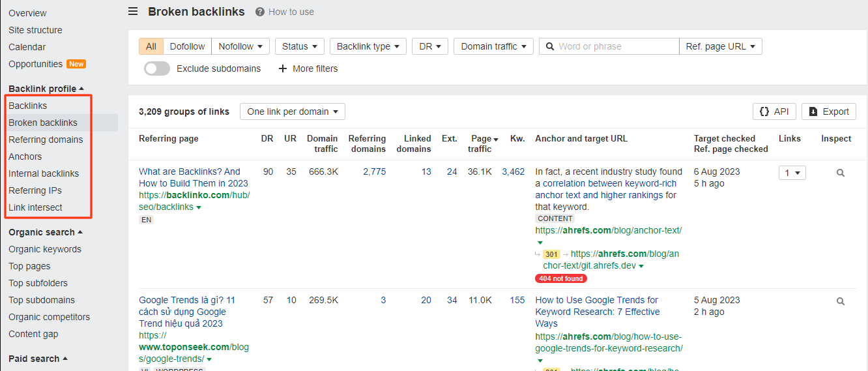868x371 pixels.
Task: Click the Export button
Action: (829, 111)
